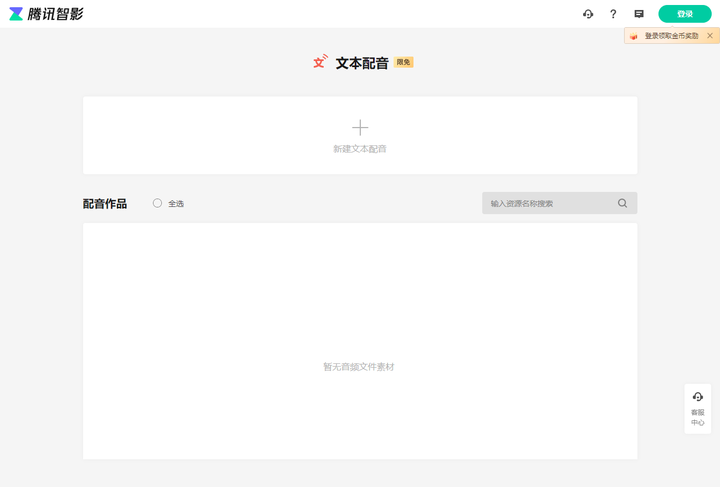Screen dimensions: 720x487
Task: Open the 客服中心 floating button
Action: [x=698, y=409]
